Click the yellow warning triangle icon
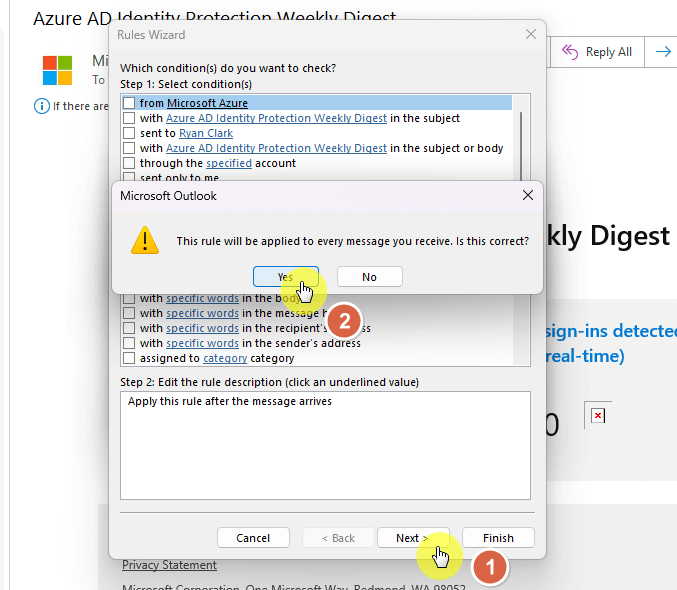This screenshot has width=677, height=590. click(145, 240)
